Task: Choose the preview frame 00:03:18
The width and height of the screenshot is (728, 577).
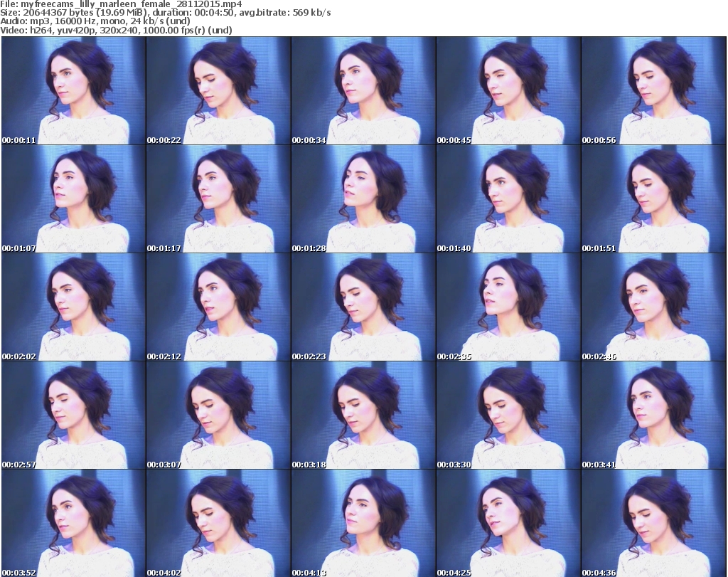Action: coord(363,415)
